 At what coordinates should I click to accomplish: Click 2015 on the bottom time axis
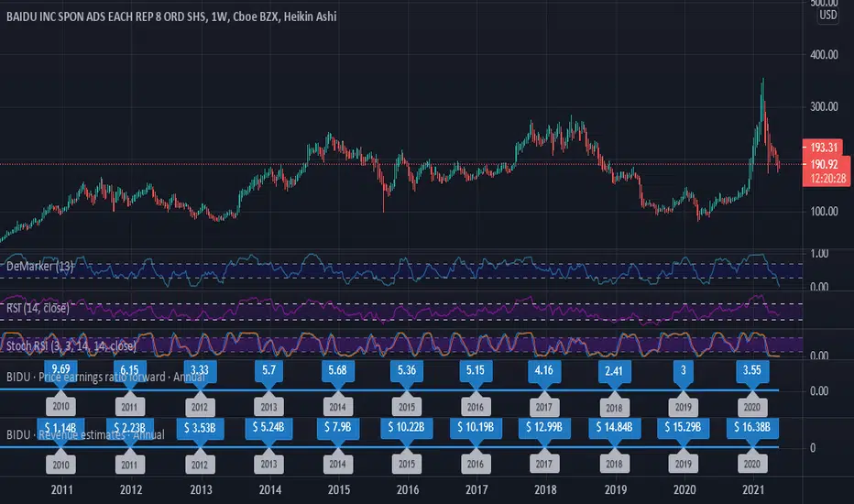pyautogui.click(x=339, y=489)
